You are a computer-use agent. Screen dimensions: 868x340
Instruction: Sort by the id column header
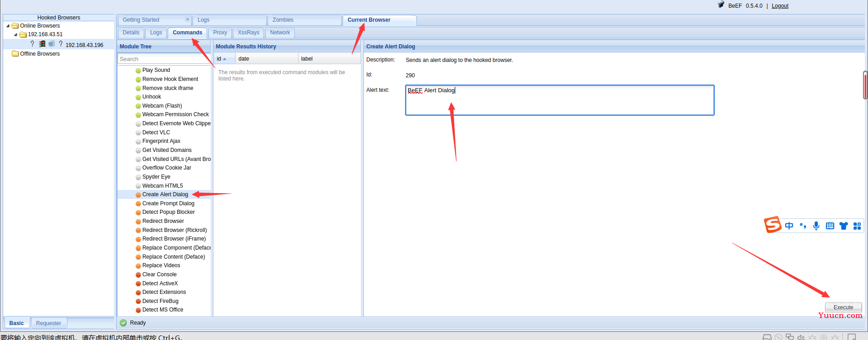point(225,59)
